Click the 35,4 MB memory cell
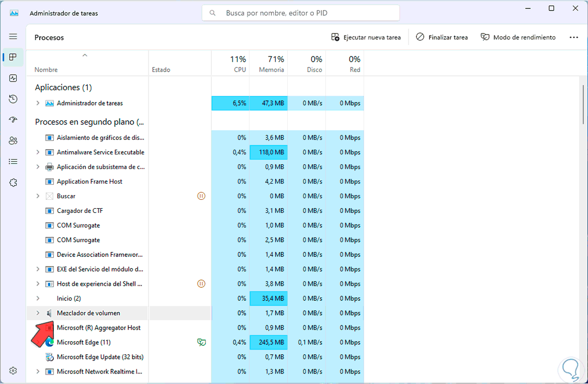This screenshot has height=384, width=588. click(x=268, y=299)
